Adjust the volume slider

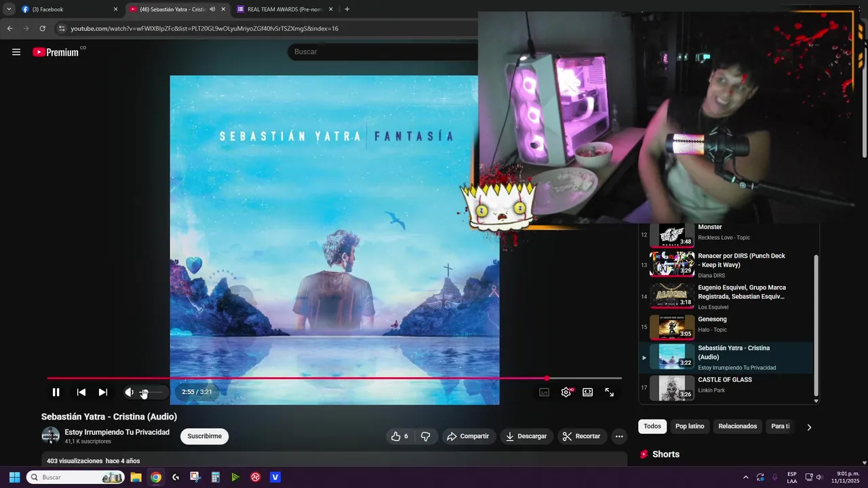pyautogui.click(x=151, y=392)
